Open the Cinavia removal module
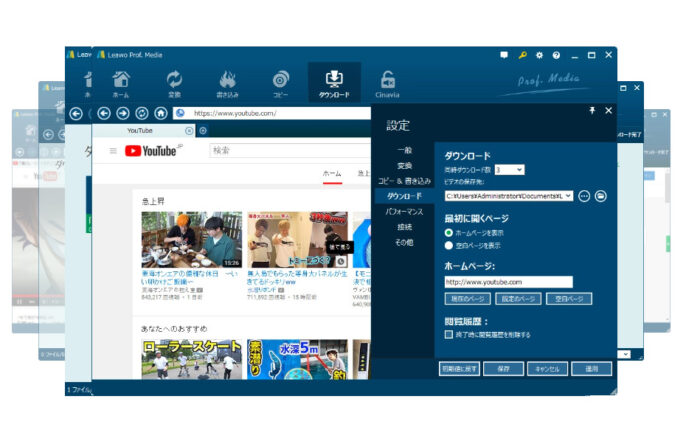Viewport: 700px width, 444px height. coord(387,84)
